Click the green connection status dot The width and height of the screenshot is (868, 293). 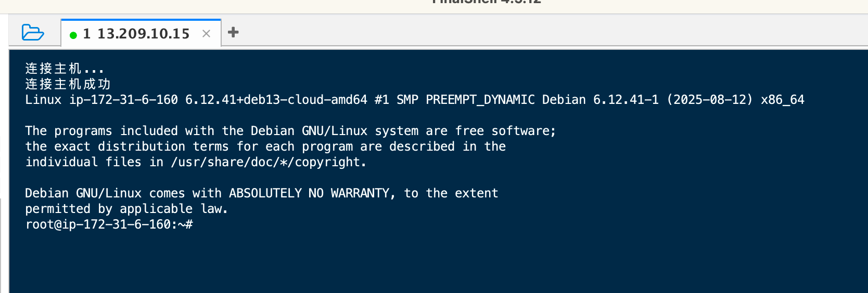[x=73, y=35]
